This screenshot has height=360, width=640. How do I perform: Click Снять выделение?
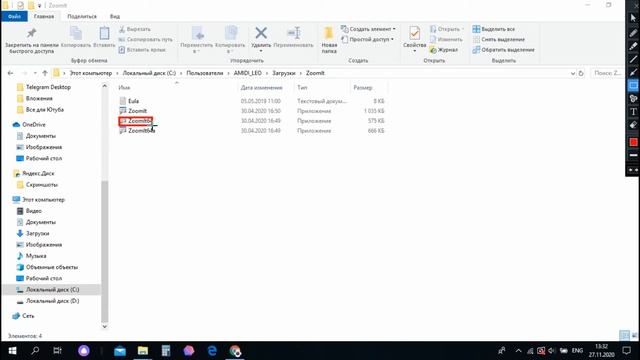coord(498,40)
